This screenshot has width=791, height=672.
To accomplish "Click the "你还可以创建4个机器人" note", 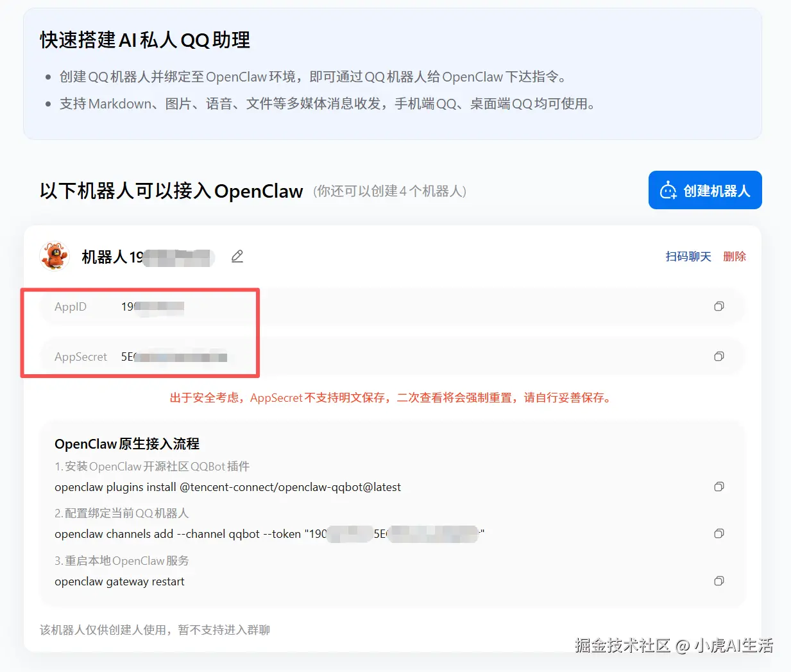I will (390, 191).
